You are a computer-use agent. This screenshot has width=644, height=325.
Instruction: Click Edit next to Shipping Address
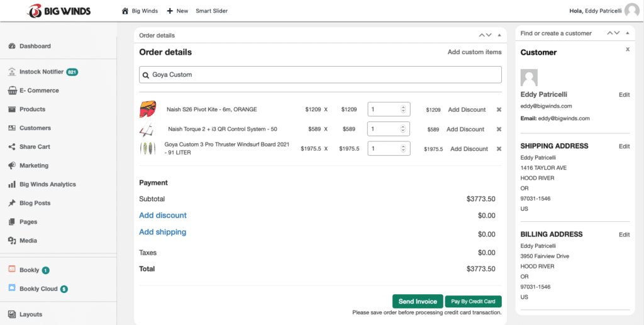tap(624, 146)
